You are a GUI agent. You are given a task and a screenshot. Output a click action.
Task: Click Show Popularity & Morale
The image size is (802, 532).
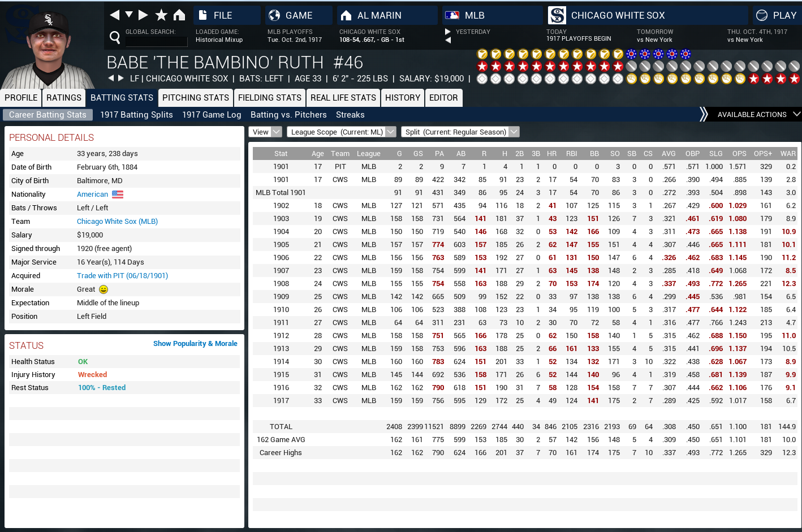(195, 344)
